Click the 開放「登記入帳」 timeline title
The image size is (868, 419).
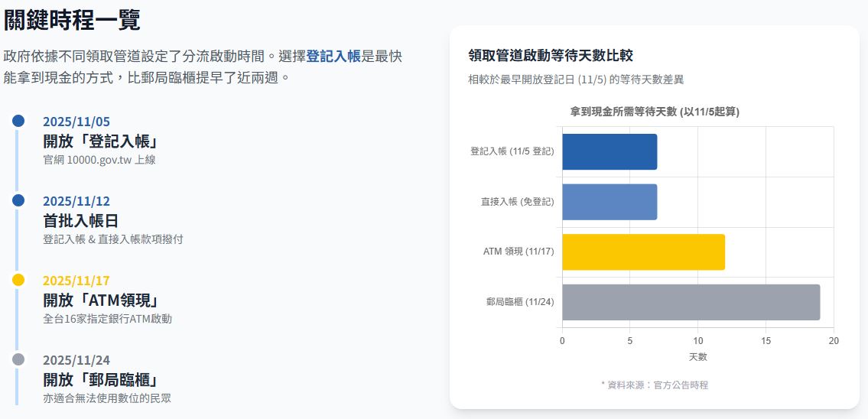[101, 141]
